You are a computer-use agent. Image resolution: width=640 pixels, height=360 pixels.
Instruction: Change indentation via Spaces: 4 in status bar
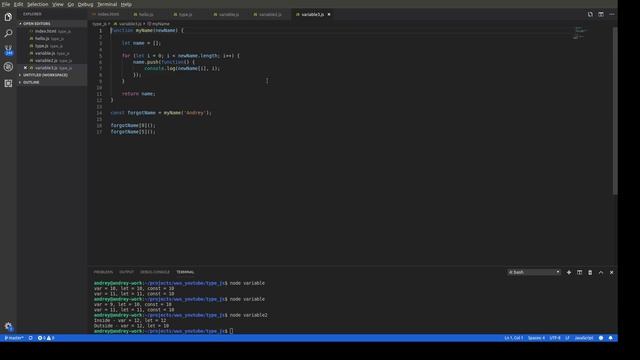tap(536, 338)
